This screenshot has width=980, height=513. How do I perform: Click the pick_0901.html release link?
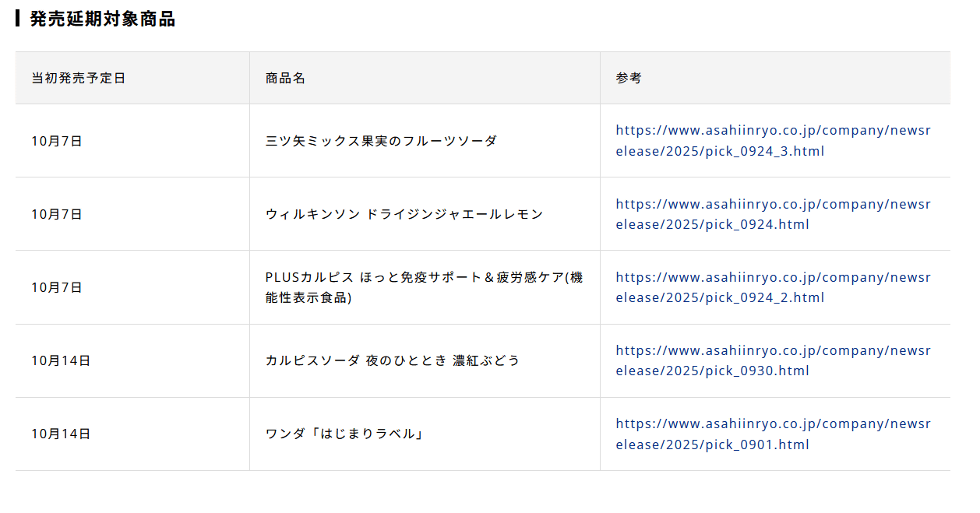click(773, 434)
